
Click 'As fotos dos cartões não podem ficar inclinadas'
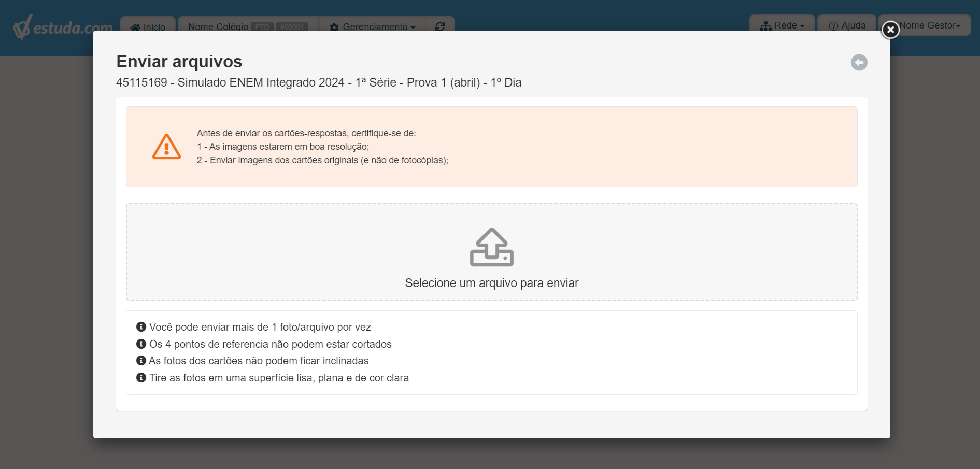click(x=259, y=361)
